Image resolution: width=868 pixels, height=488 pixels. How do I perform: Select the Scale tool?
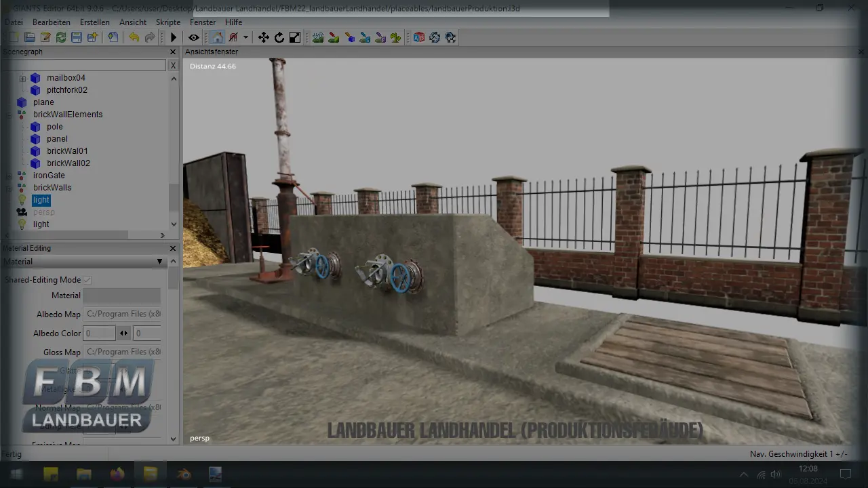click(x=294, y=37)
